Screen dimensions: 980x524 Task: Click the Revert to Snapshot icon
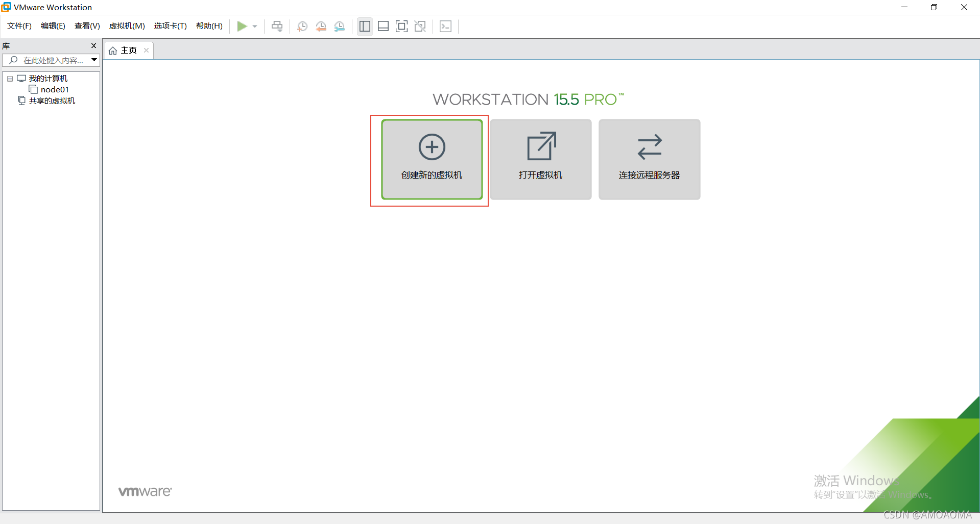[321, 27]
